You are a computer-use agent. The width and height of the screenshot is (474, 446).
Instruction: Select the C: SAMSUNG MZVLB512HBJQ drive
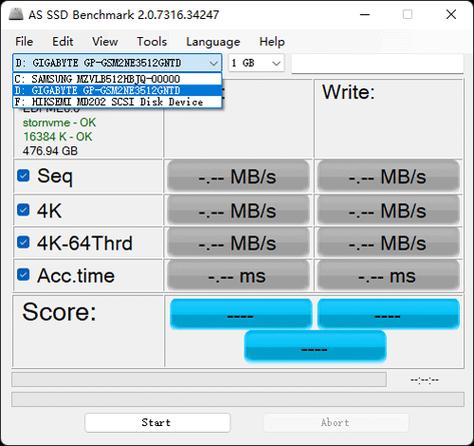117,79
